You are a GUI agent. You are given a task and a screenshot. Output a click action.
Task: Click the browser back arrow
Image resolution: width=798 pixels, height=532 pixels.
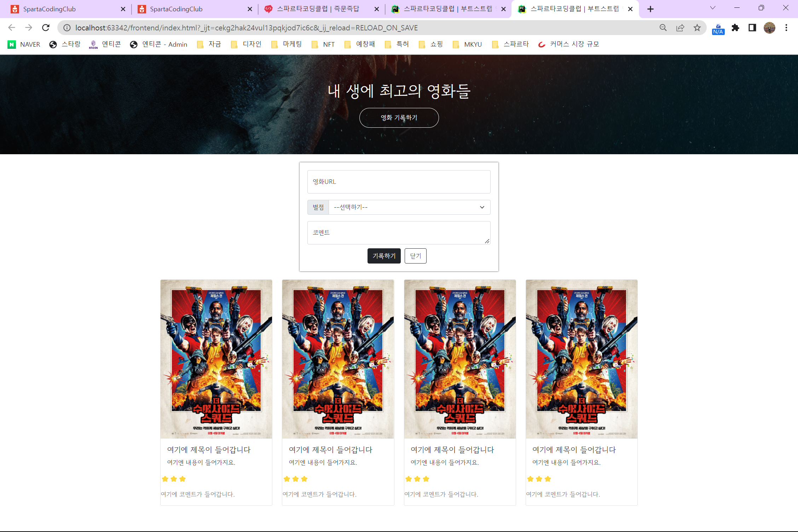pyautogui.click(x=12, y=28)
